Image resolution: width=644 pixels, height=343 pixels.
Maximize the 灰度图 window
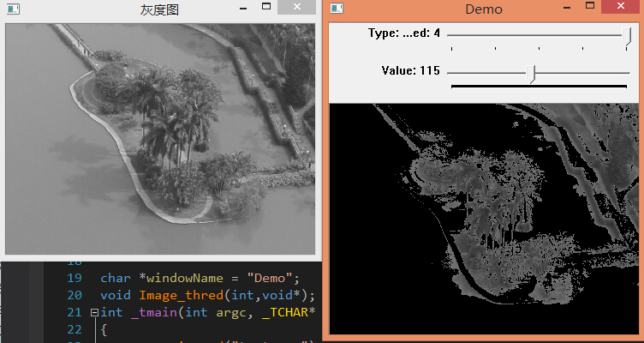click(x=266, y=7)
